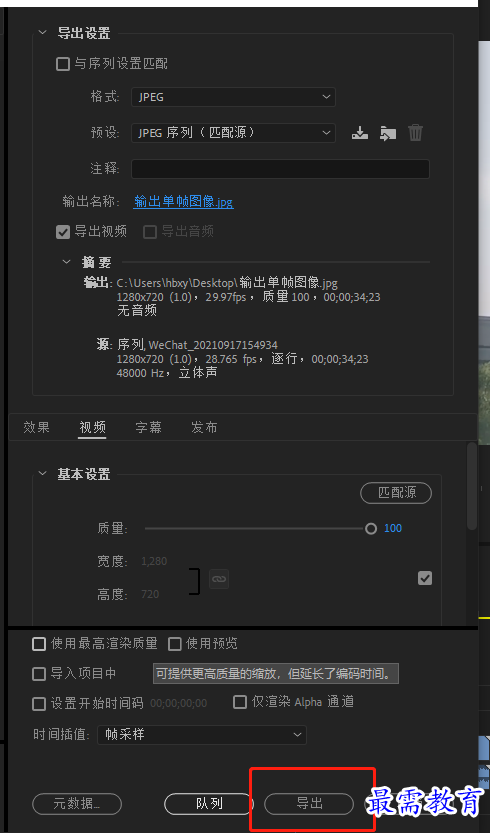Click the Export (导出) button
Image resolution: width=490 pixels, height=833 pixels.
pos(309,804)
